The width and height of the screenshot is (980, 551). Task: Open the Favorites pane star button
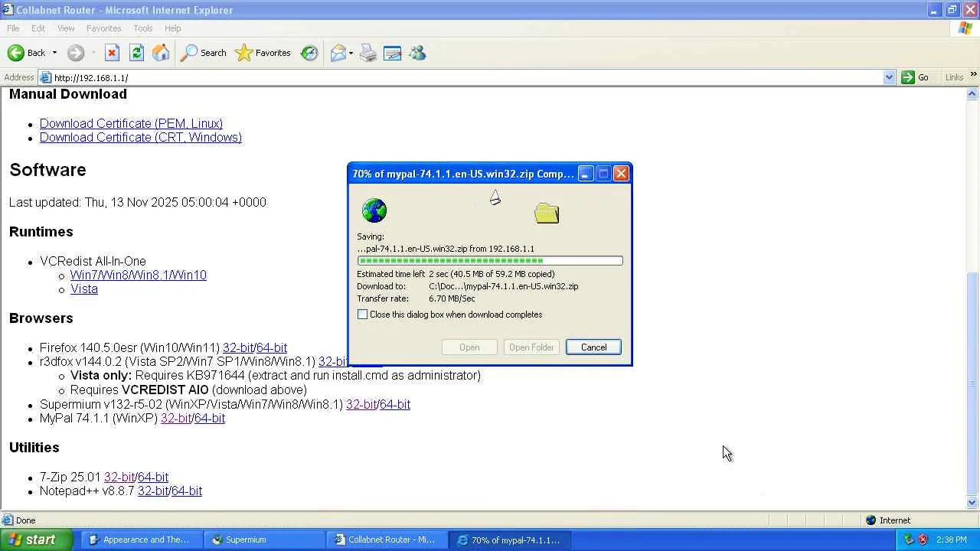click(x=263, y=53)
